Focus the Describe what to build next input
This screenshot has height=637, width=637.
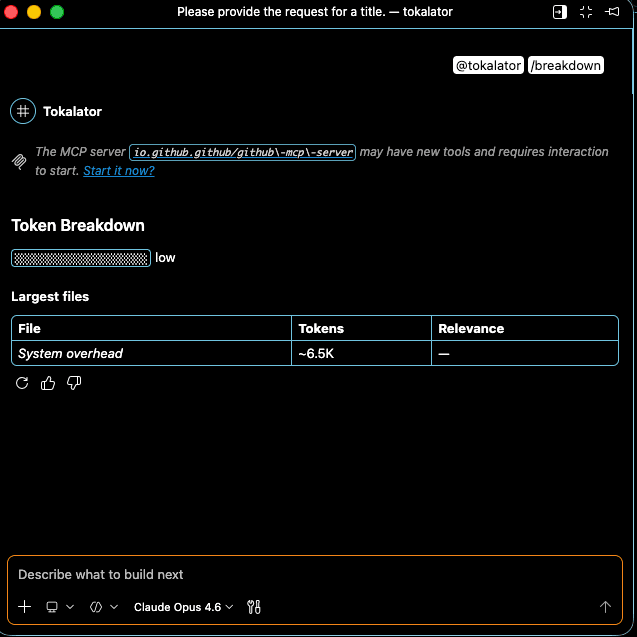314,574
